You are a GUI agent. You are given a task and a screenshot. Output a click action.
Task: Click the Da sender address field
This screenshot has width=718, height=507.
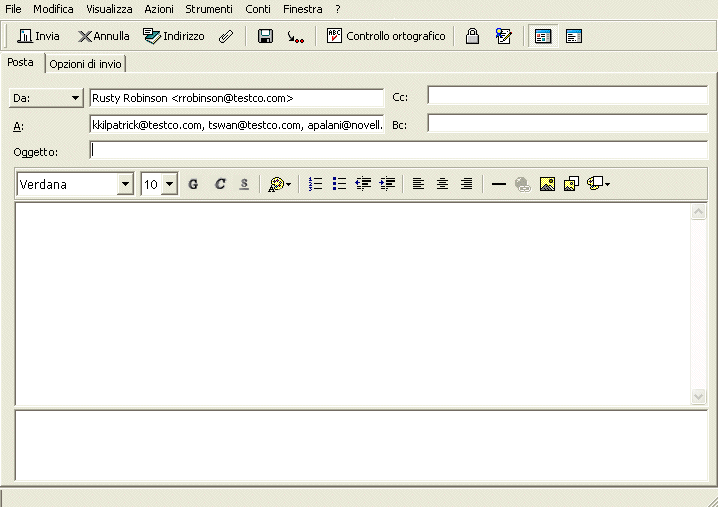coord(237,98)
